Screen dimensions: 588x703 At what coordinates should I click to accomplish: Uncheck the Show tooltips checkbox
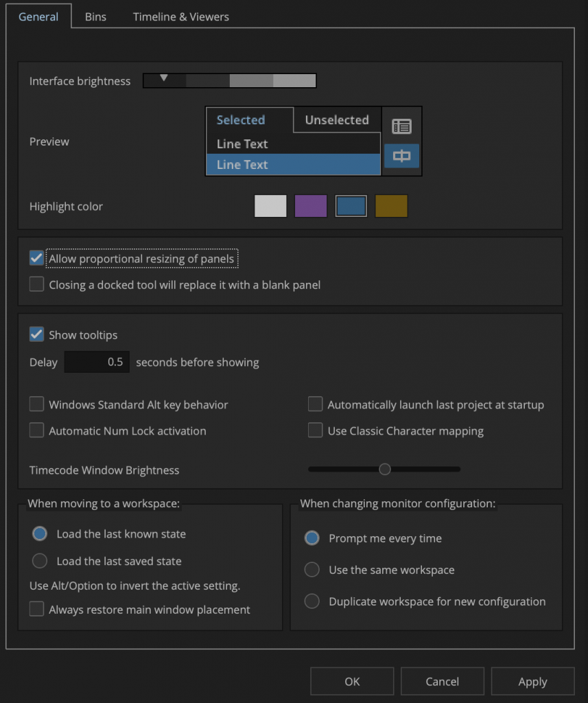coord(37,335)
